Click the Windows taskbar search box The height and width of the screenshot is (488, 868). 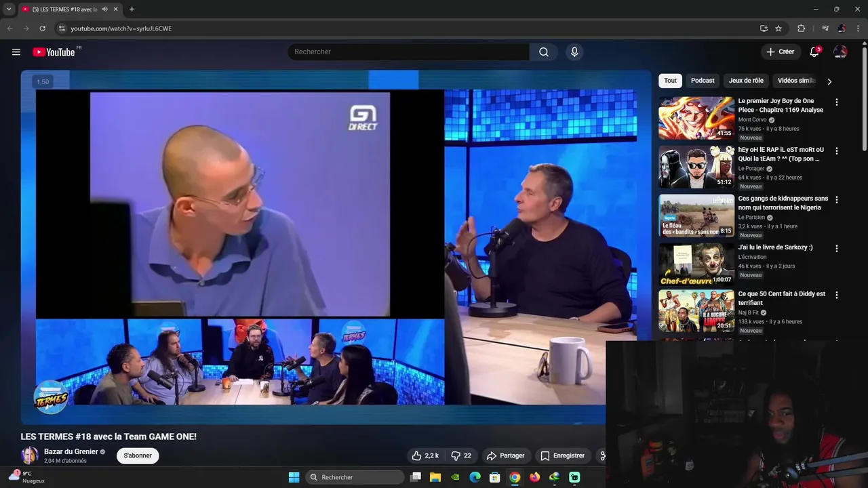pos(355,477)
